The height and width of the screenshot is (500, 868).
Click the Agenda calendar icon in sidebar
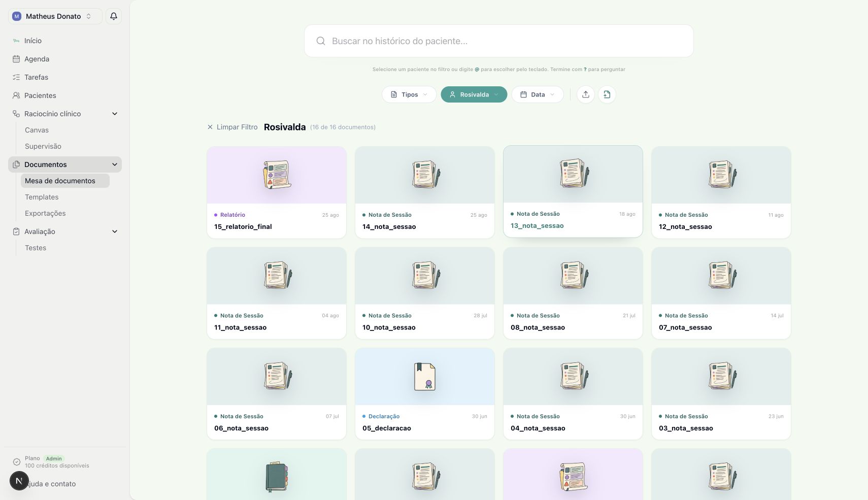[16, 59]
